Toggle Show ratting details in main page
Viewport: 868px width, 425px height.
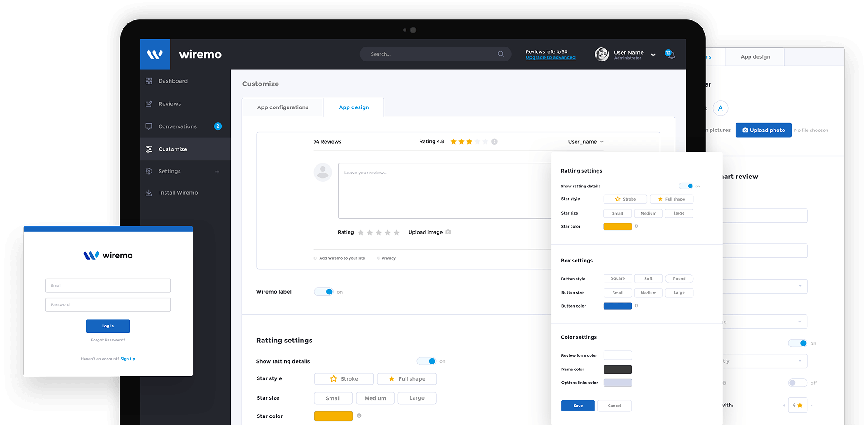[x=426, y=361]
